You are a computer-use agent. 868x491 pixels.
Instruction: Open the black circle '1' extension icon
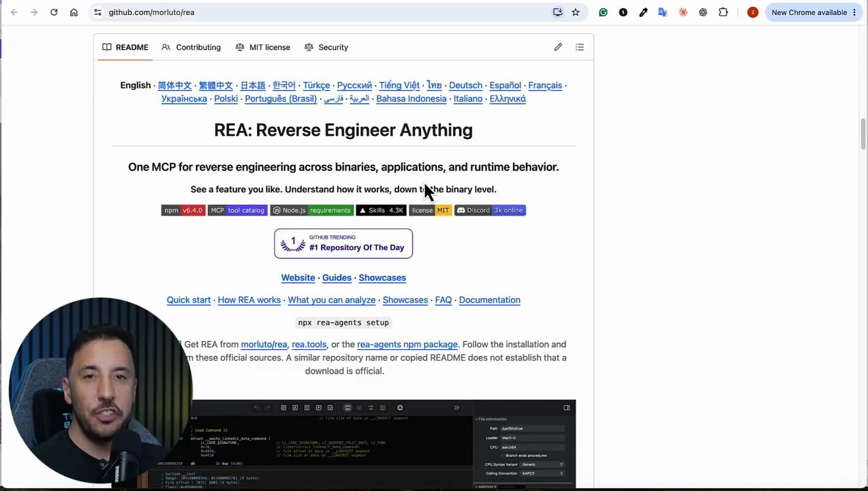[623, 12]
